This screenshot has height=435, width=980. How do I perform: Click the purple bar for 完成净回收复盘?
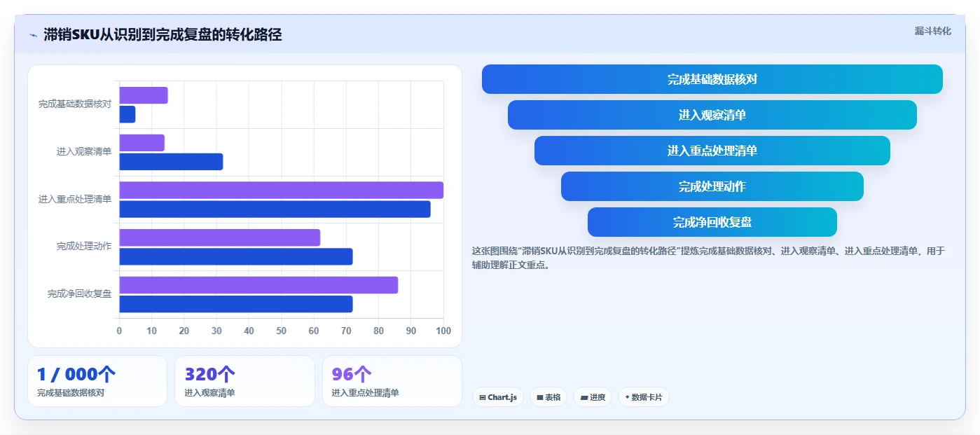pos(258,285)
